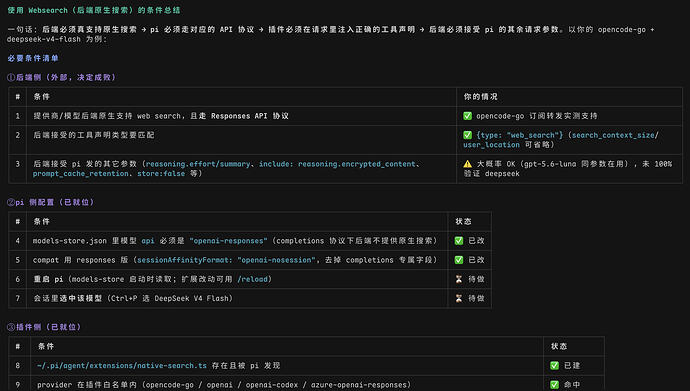Click the row 1 condition about Responses API 协议
Viewport: 690px width, 391px height.
tap(161, 116)
